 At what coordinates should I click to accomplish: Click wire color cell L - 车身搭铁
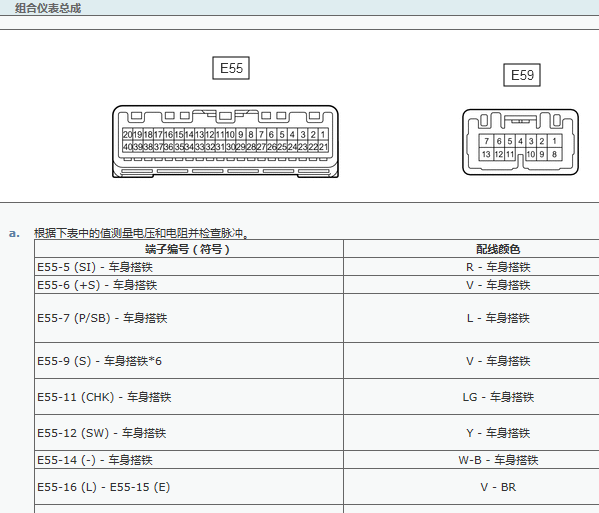pos(471,318)
